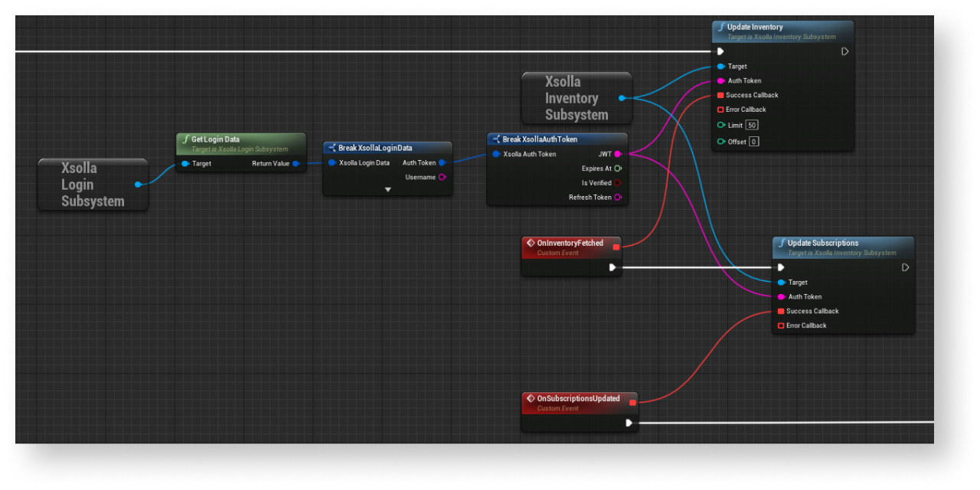Select the Expires At output pin
Screen dimensions: 980x490
(x=618, y=168)
